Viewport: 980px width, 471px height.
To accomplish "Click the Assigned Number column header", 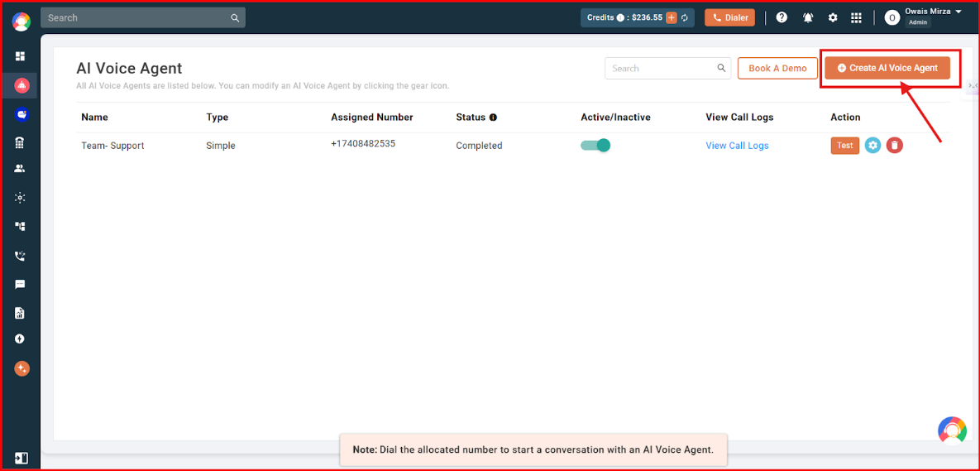I will pos(372,117).
